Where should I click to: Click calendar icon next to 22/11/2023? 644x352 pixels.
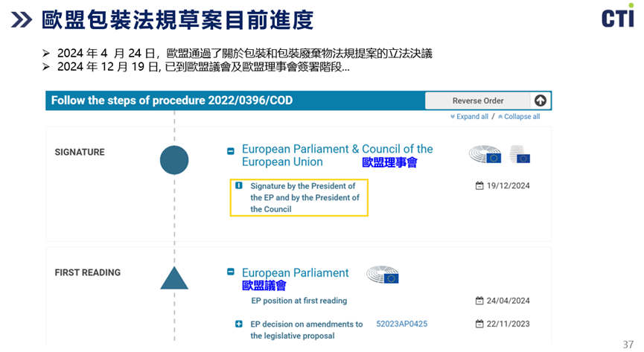[479, 324]
